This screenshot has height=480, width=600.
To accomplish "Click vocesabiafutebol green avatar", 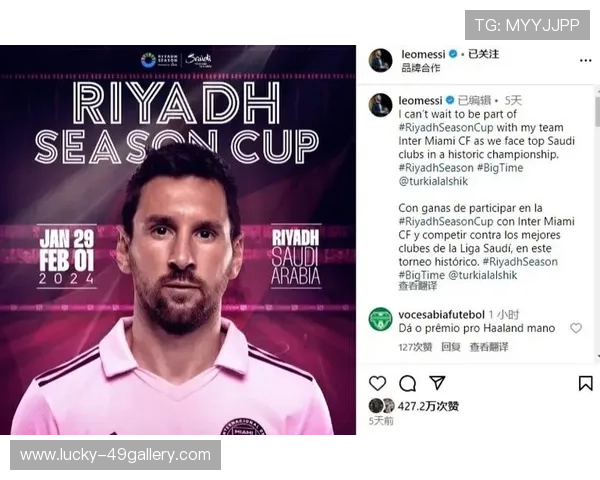I will pyautogui.click(x=380, y=319).
